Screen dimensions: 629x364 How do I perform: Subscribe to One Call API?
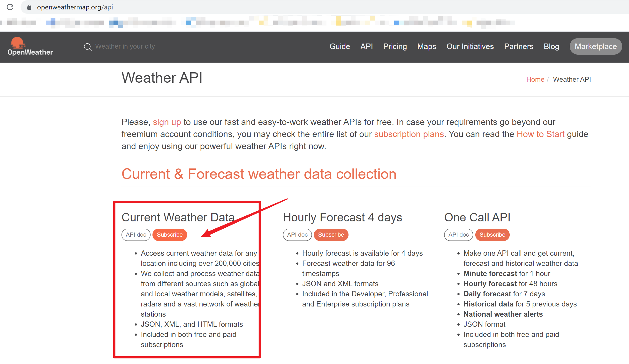[x=492, y=235]
